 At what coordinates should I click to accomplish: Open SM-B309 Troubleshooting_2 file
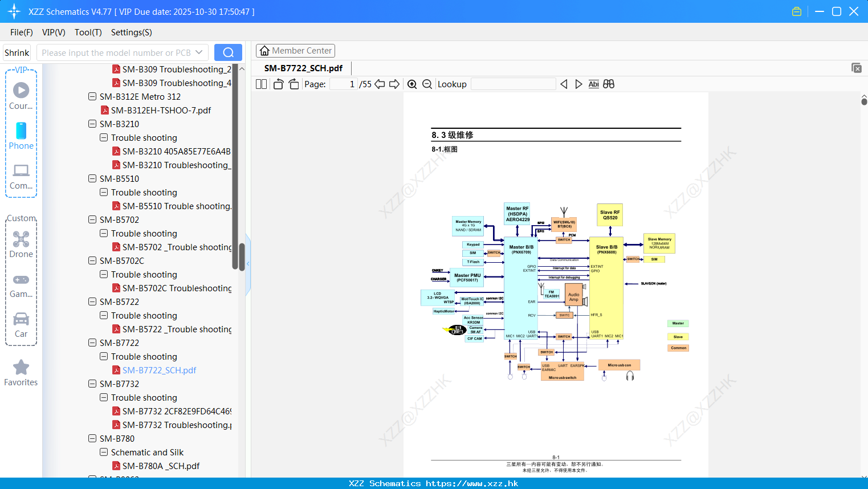172,69
